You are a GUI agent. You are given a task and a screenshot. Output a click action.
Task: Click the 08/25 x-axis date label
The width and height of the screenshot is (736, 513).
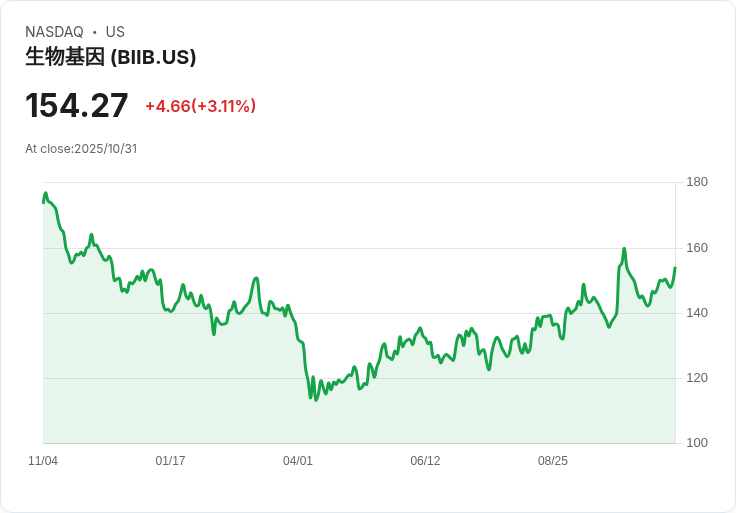(x=552, y=460)
